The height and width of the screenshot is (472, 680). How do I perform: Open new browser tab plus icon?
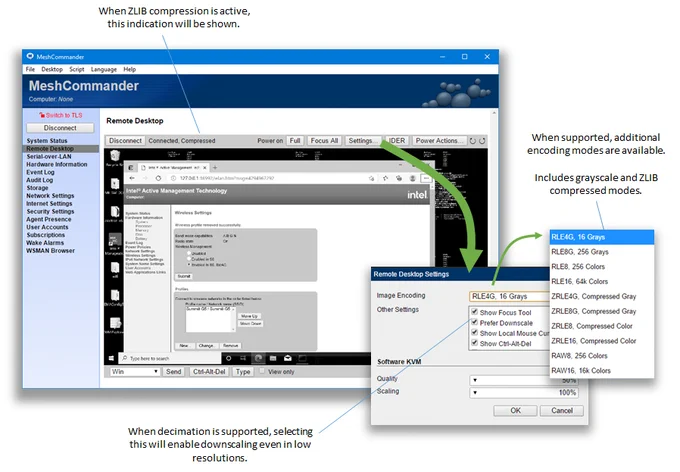[x=215, y=167]
